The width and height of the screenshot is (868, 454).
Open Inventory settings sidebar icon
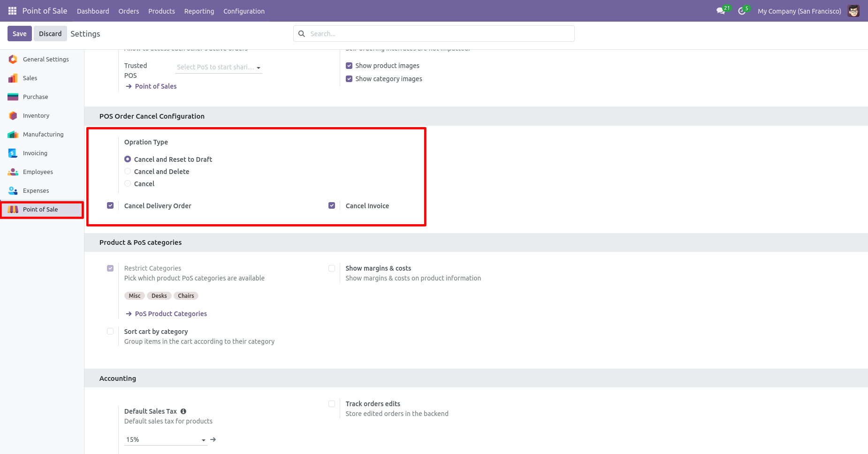pos(13,115)
